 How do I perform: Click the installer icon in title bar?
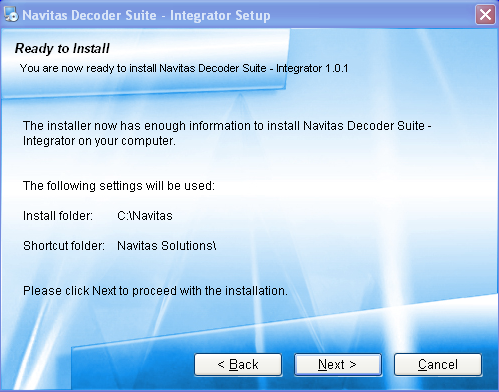(11, 15)
